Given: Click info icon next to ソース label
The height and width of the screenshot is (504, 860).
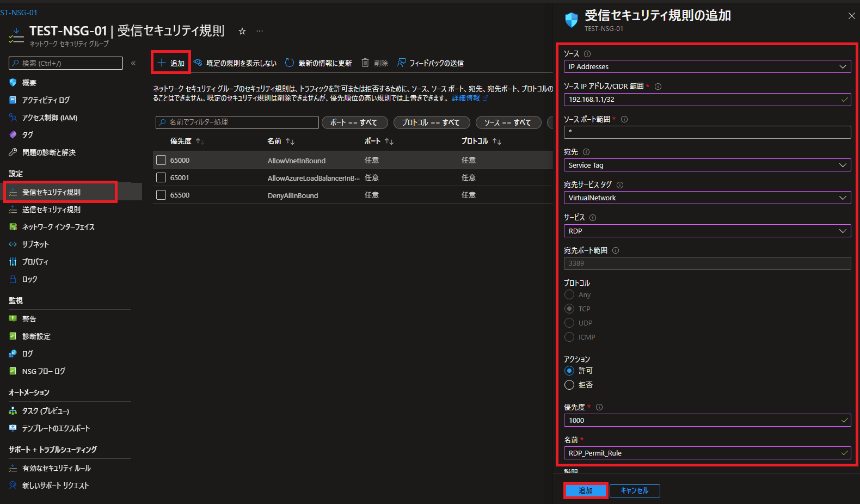Looking at the screenshot, I should pyautogui.click(x=587, y=54).
